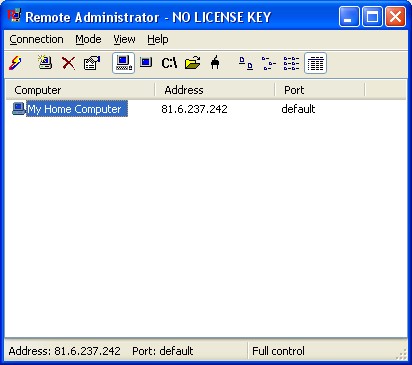Click the Connect to lightning bolt icon
This screenshot has height=365, width=412.
pyautogui.click(x=15, y=63)
